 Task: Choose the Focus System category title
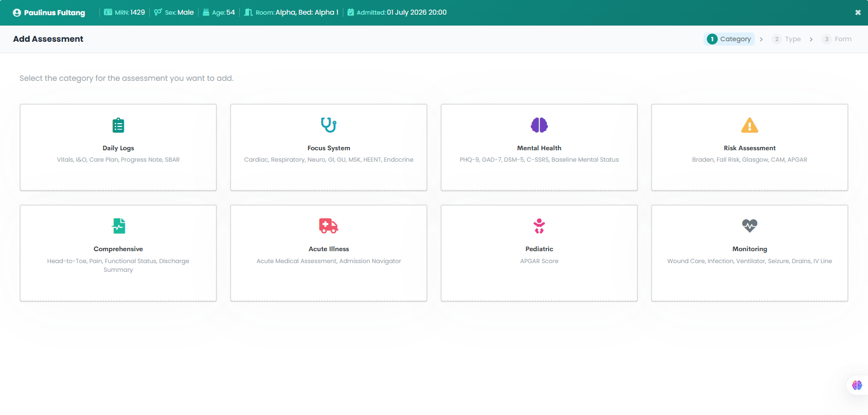point(329,148)
